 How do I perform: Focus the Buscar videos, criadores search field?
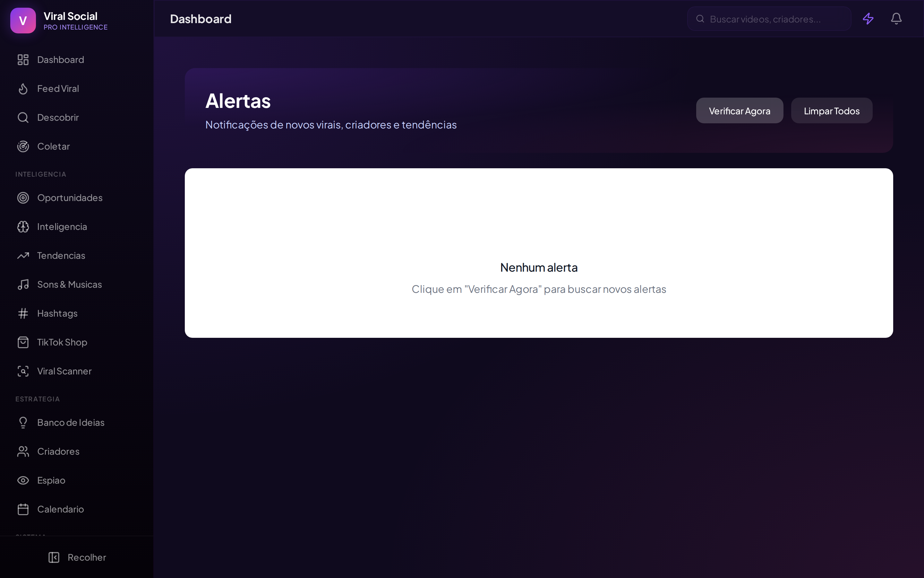point(769,19)
